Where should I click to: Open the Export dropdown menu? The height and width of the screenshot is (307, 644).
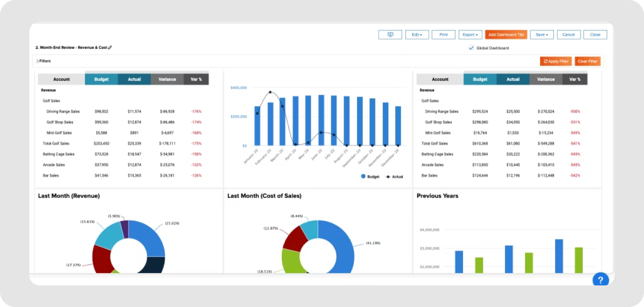pos(470,34)
